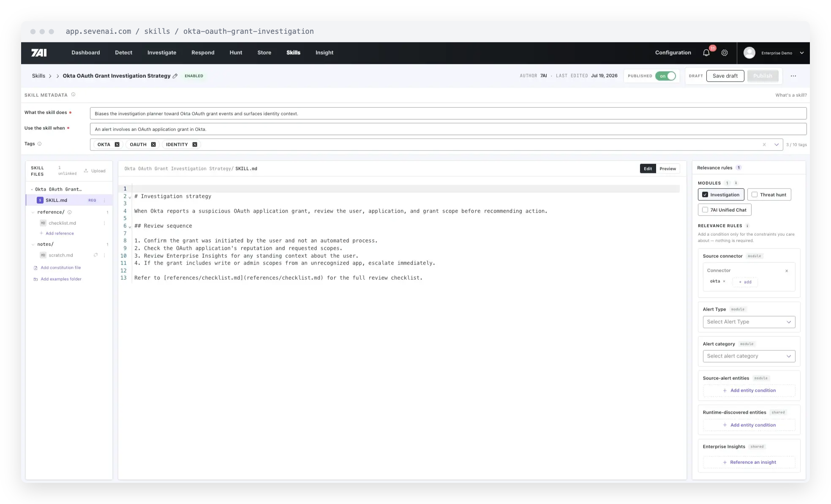The height and width of the screenshot is (504, 831).
Task: Check the Threat hunt module
Action: 755,195
